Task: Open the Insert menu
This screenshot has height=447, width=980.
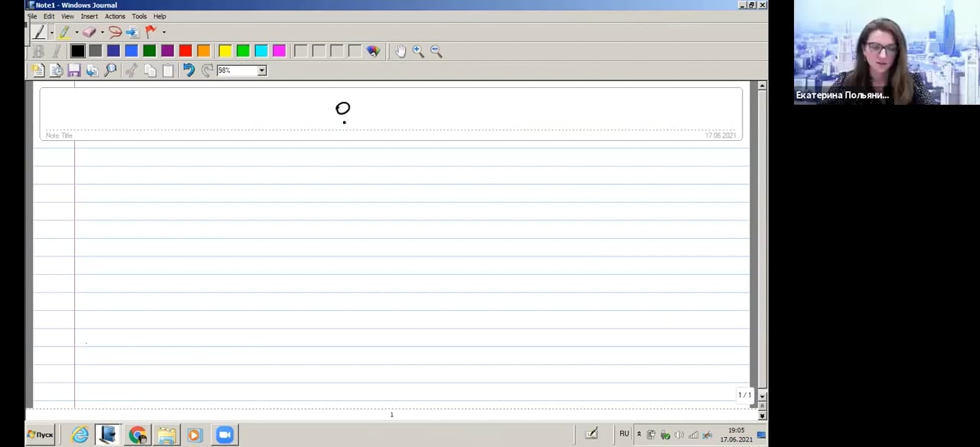Action: [89, 16]
